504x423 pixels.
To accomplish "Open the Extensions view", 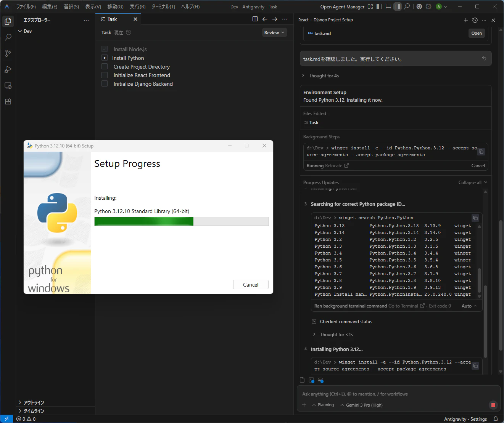I will [8, 101].
